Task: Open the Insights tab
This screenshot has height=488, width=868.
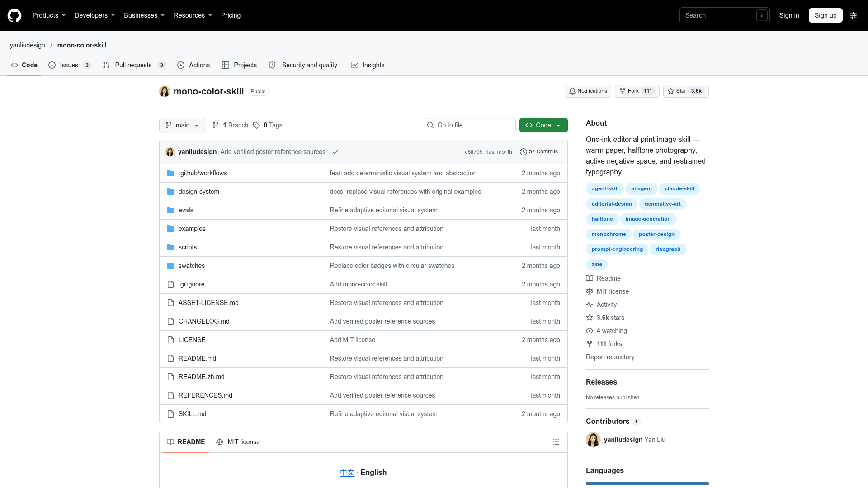Action: coord(368,65)
